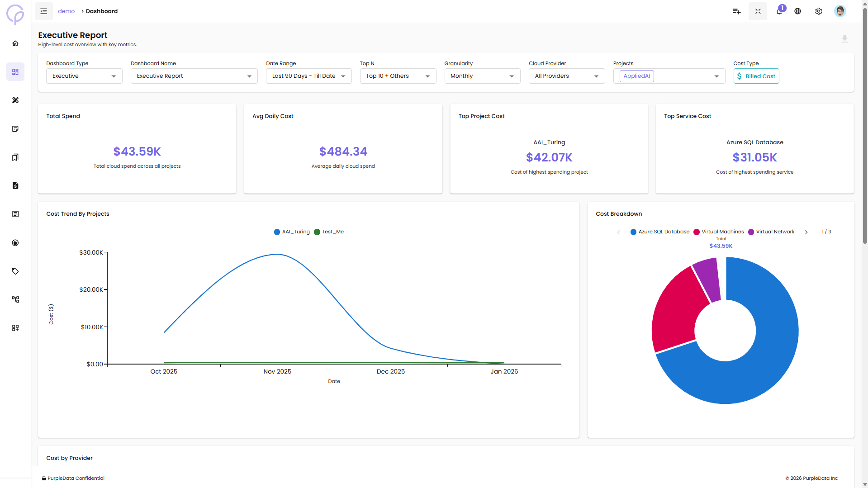This screenshot has height=488, width=868.
Task: Click the demo breadcrumb link
Action: click(x=66, y=11)
